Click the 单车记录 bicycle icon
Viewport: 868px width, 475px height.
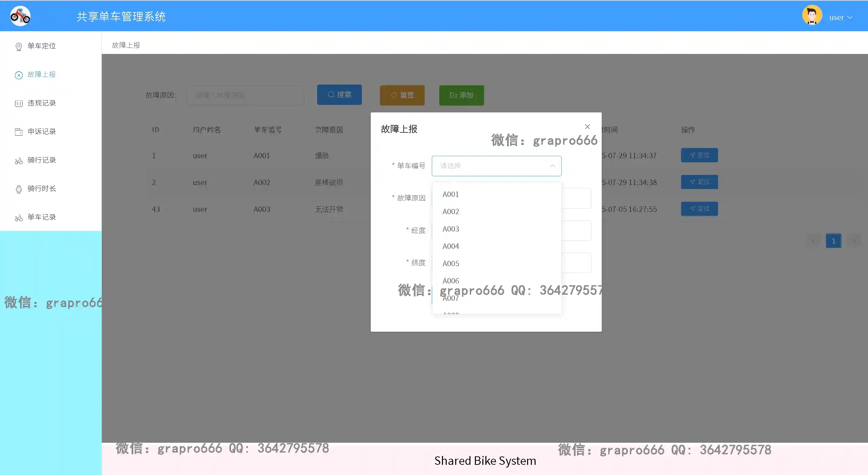(x=19, y=218)
